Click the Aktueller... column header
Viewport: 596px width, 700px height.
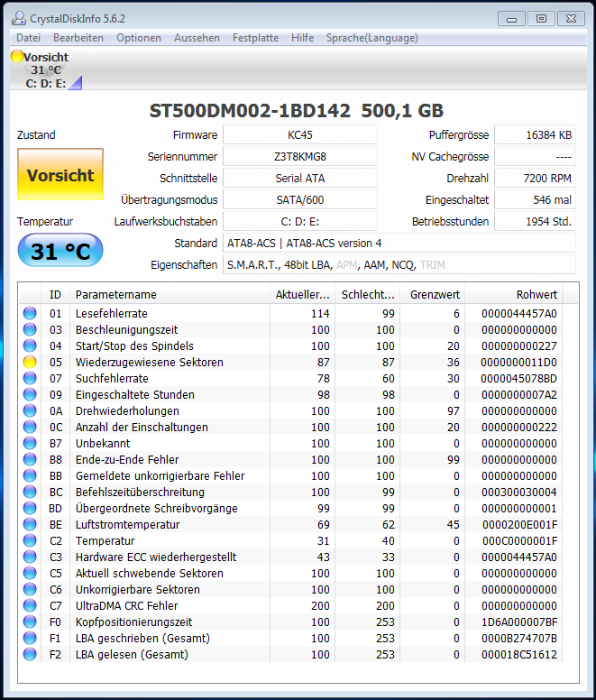pos(302,295)
